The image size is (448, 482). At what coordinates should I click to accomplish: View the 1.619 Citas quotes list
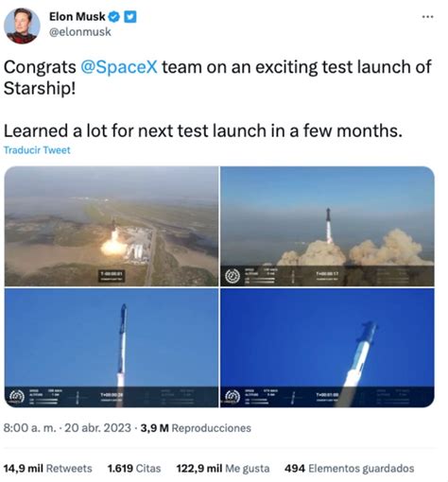click(134, 469)
